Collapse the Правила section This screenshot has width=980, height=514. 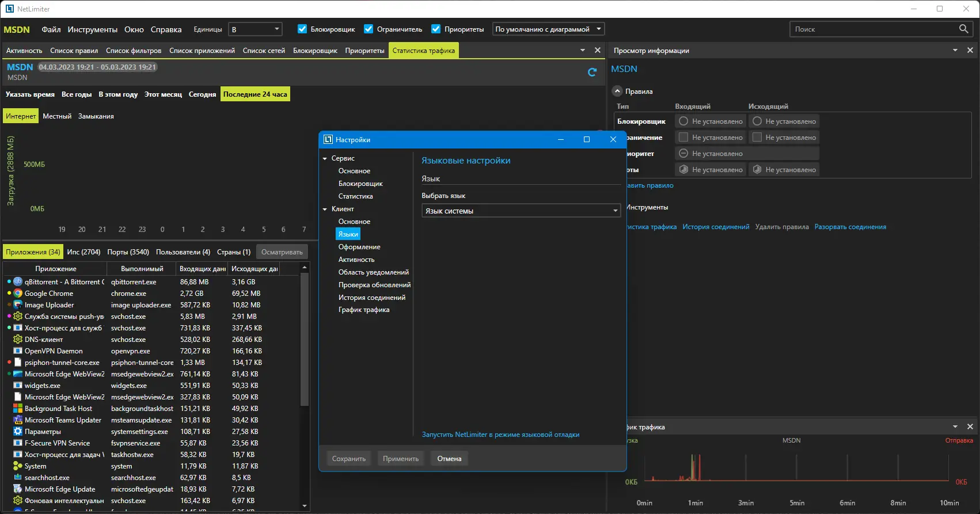(617, 92)
